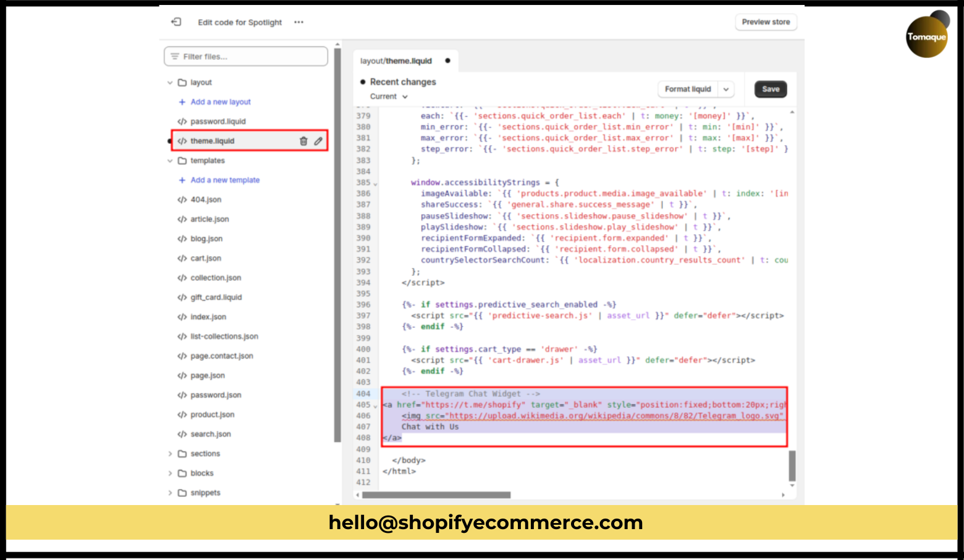Click the Recent changes heading
The height and width of the screenshot is (560, 964).
[403, 81]
